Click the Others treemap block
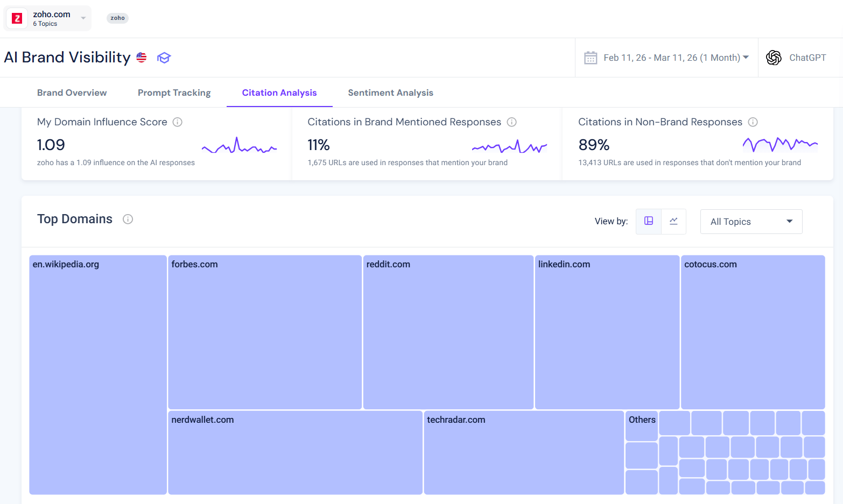 pos(642,426)
